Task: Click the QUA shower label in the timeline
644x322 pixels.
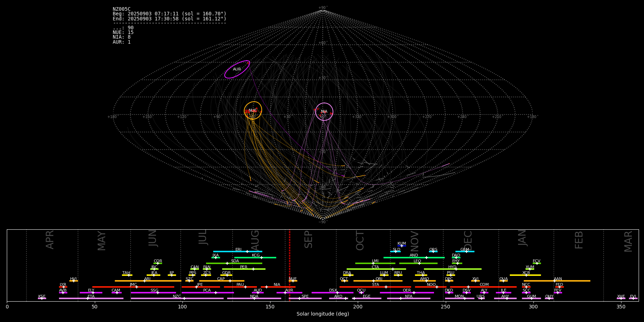Action: point(504,279)
